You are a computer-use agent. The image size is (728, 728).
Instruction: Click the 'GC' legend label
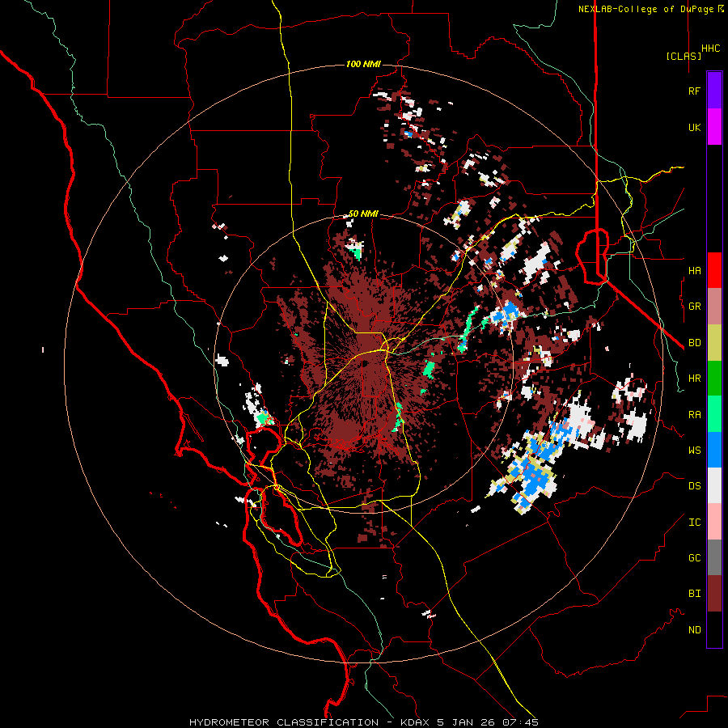click(x=694, y=558)
